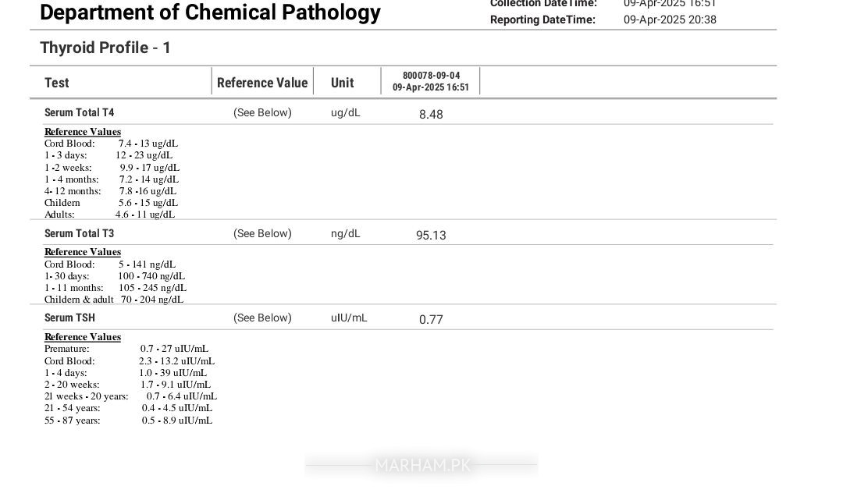The width and height of the screenshot is (843, 504).
Task: Click the Reference Value column header
Action: [x=262, y=83]
